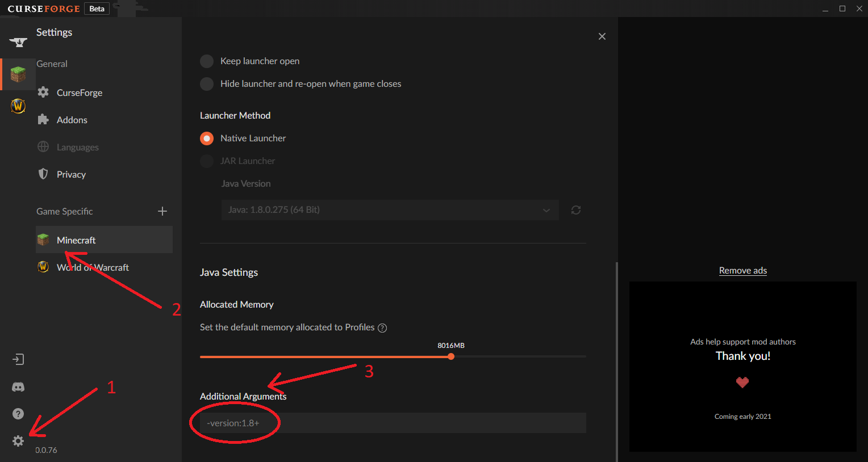Click the CurseForge anvil home icon

point(18,41)
